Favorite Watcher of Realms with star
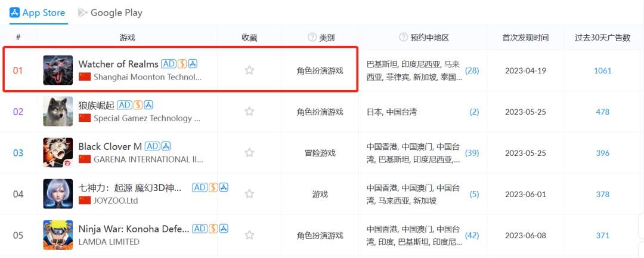Viewport: 644px width, 258px height. coord(249,70)
